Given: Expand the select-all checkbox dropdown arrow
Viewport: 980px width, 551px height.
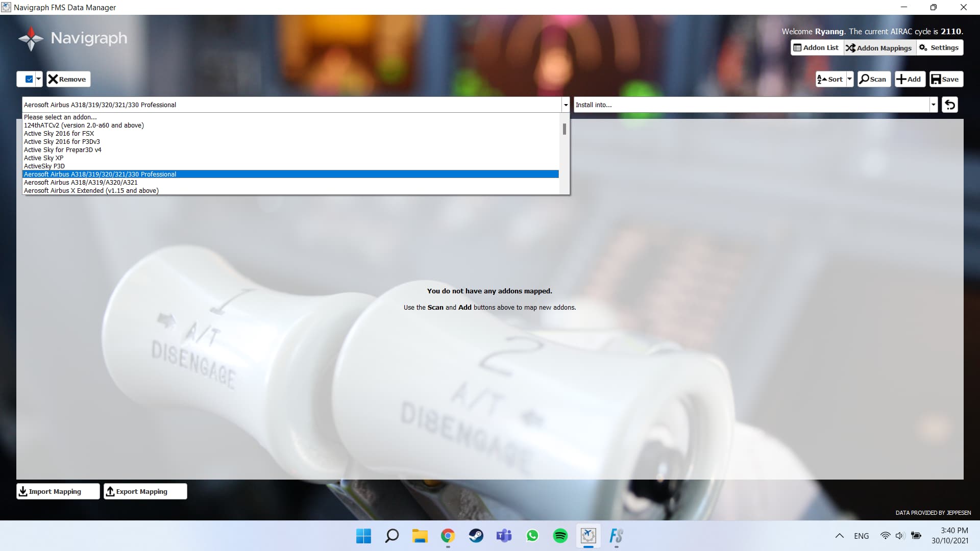Looking at the screenshot, I should pyautogui.click(x=38, y=79).
